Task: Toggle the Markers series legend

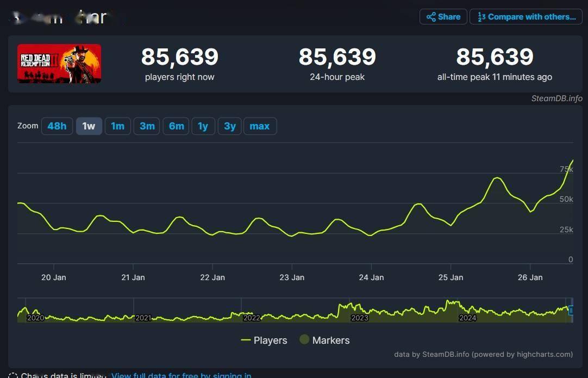Action: [325, 340]
